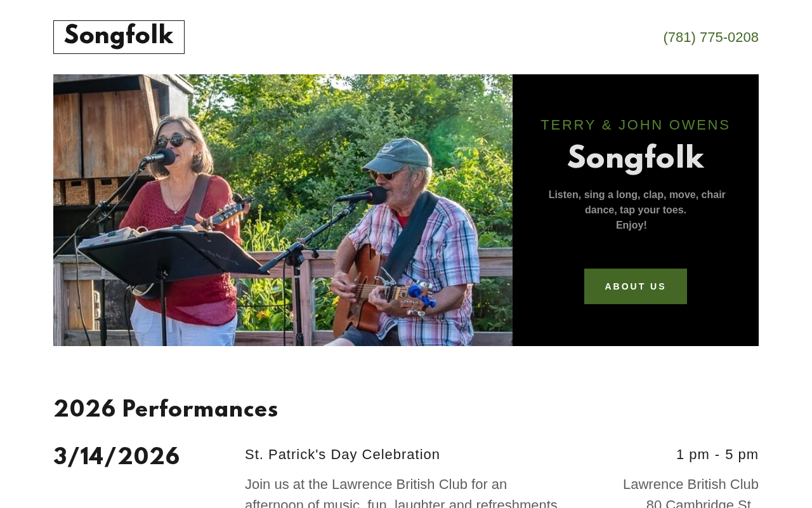Click the black hero panel background
The height and width of the screenshot is (508, 812).
(x=635, y=324)
